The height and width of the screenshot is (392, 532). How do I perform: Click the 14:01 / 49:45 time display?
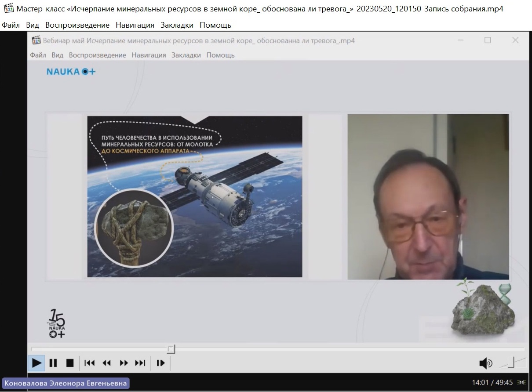coord(492,382)
